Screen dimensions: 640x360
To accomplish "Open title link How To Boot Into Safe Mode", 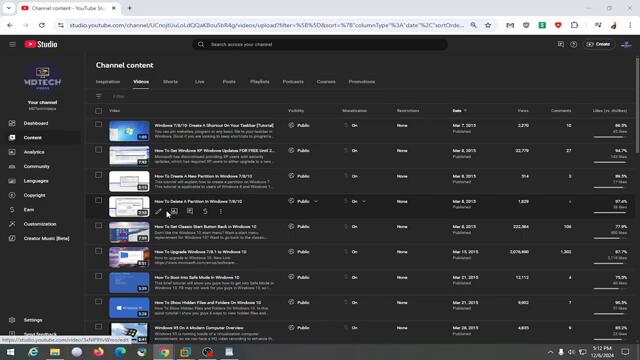I will coord(197,277).
